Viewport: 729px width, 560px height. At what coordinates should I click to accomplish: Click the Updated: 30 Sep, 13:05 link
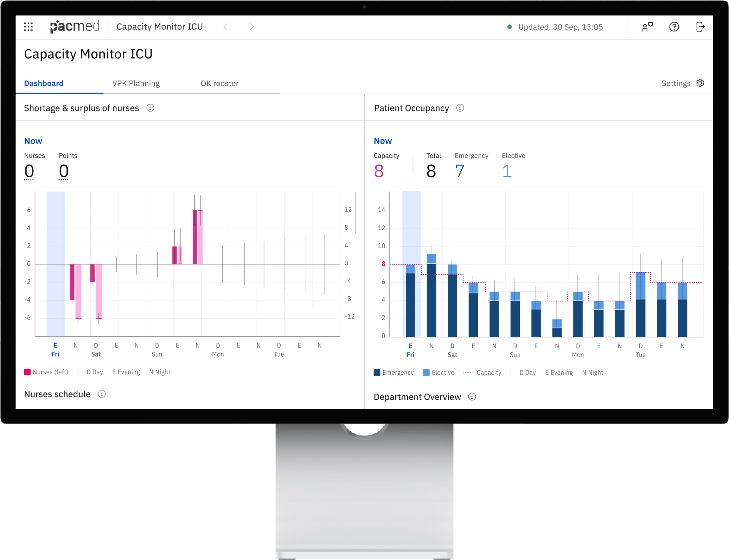pyautogui.click(x=560, y=27)
